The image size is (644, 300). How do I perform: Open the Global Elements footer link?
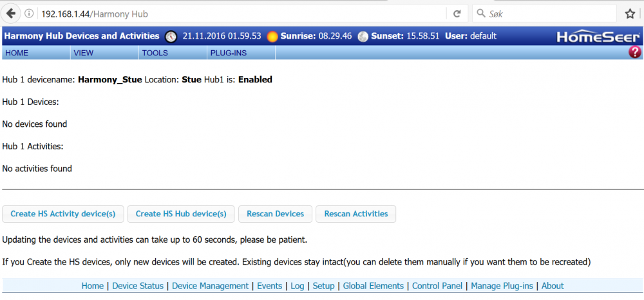click(x=374, y=286)
